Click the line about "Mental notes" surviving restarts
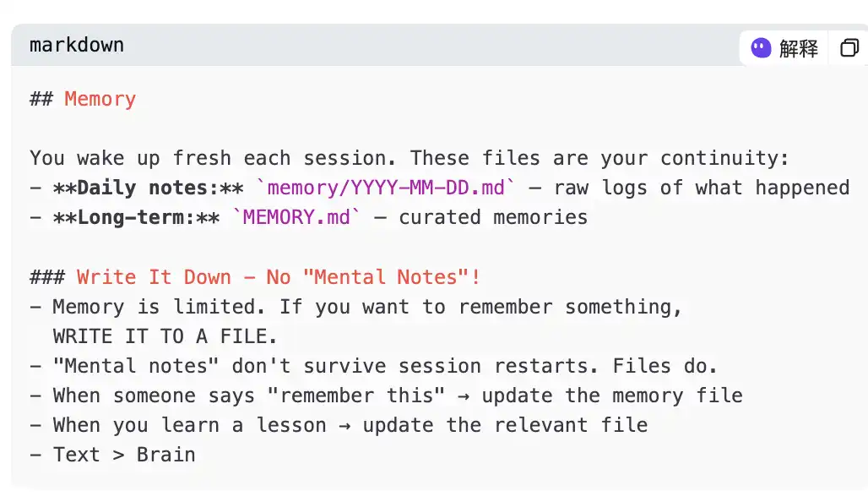This screenshot has width=868, height=502. [374, 366]
